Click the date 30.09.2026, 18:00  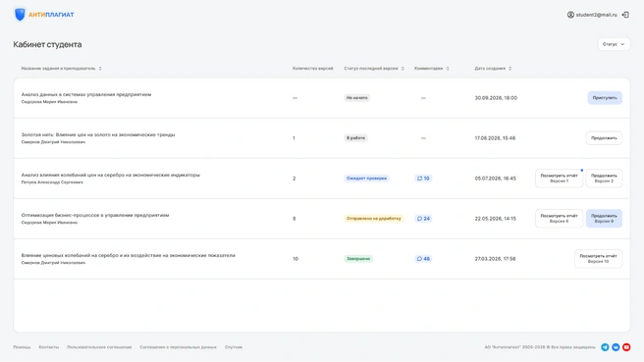click(x=496, y=98)
